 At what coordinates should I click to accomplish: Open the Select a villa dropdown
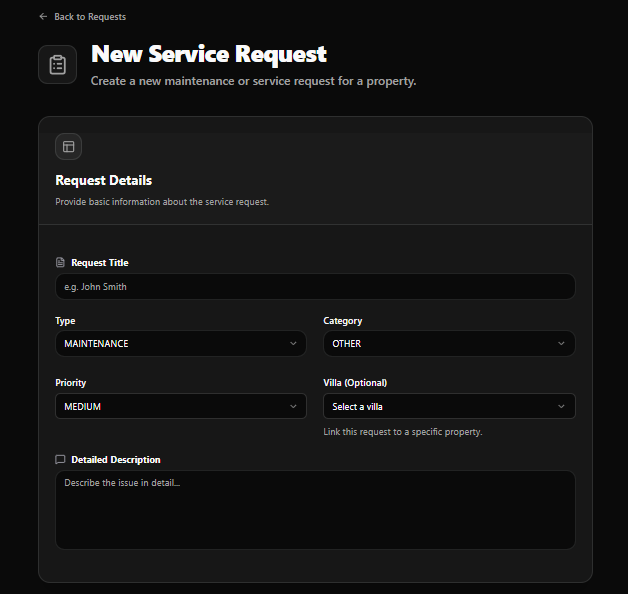point(449,406)
